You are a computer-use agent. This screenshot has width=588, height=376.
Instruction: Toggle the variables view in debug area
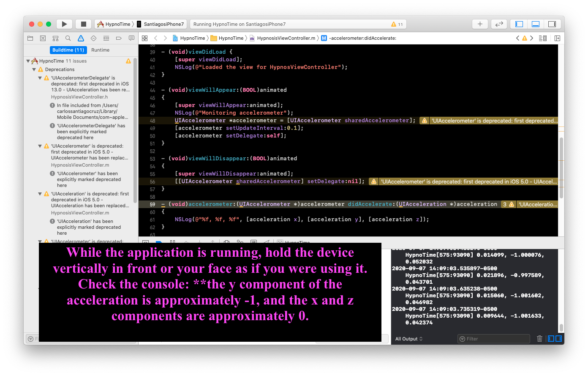point(551,338)
